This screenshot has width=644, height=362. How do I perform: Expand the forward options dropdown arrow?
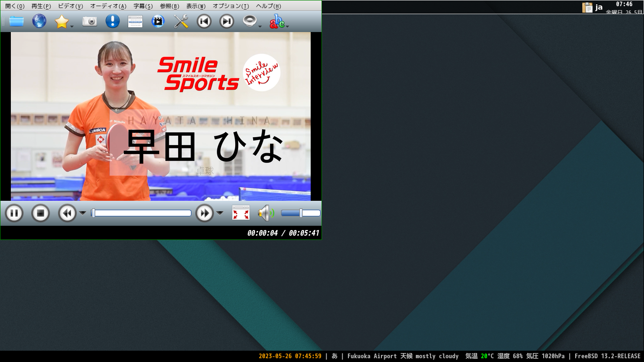220,213
